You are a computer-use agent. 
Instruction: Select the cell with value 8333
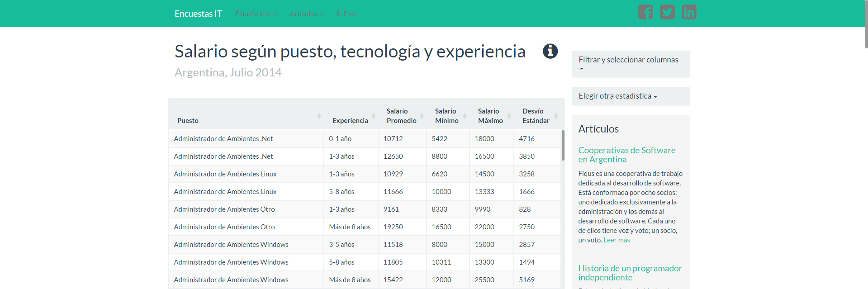448,209
